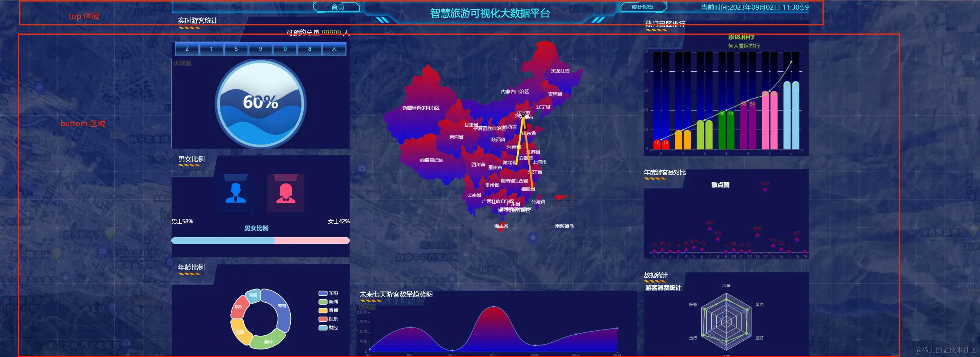Click the 景区排行 chart title
980x357 pixels.
(x=741, y=37)
